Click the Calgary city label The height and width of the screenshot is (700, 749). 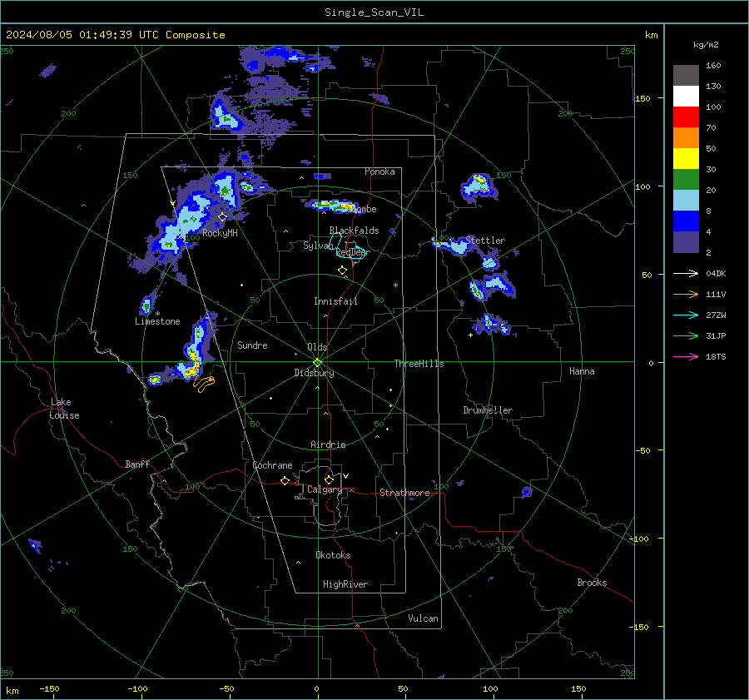pyautogui.click(x=325, y=489)
